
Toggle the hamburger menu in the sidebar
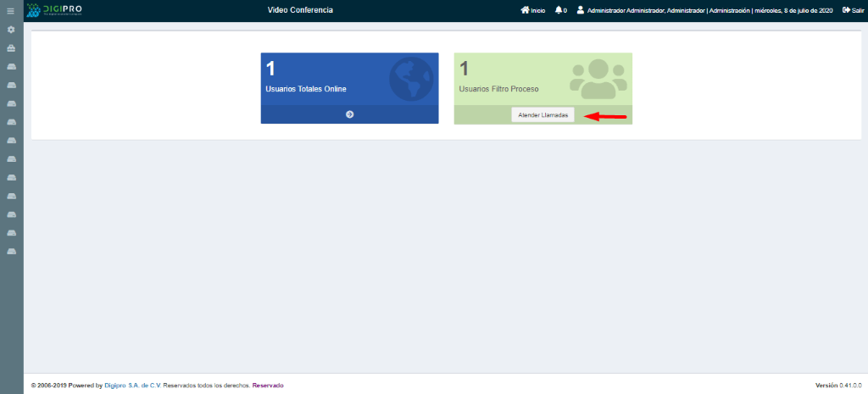pyautogui.click(x=11, y=11)
